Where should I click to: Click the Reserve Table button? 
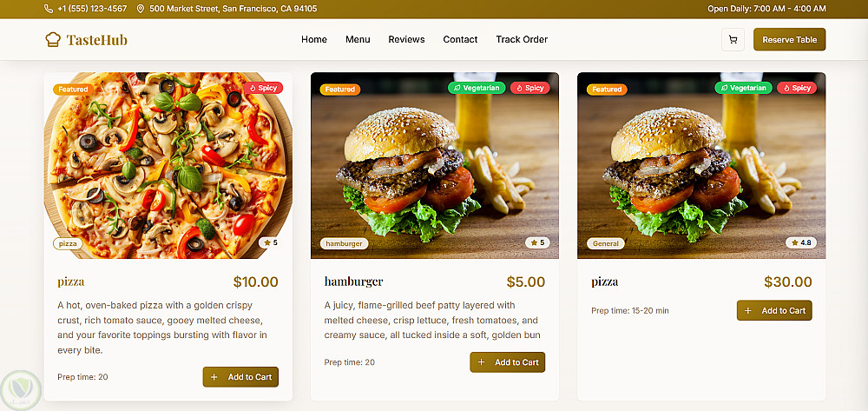(x=789, y=39)
